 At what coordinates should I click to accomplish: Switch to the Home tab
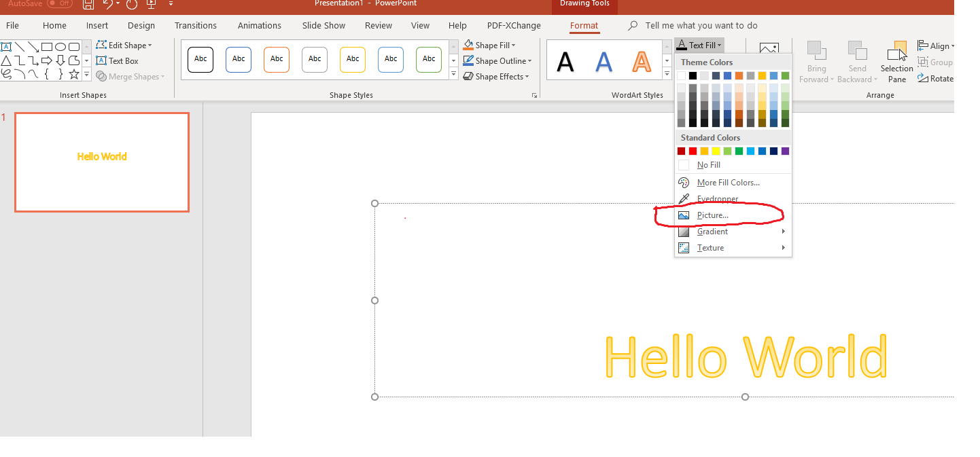pyautogui.click(x=54, y=26)
